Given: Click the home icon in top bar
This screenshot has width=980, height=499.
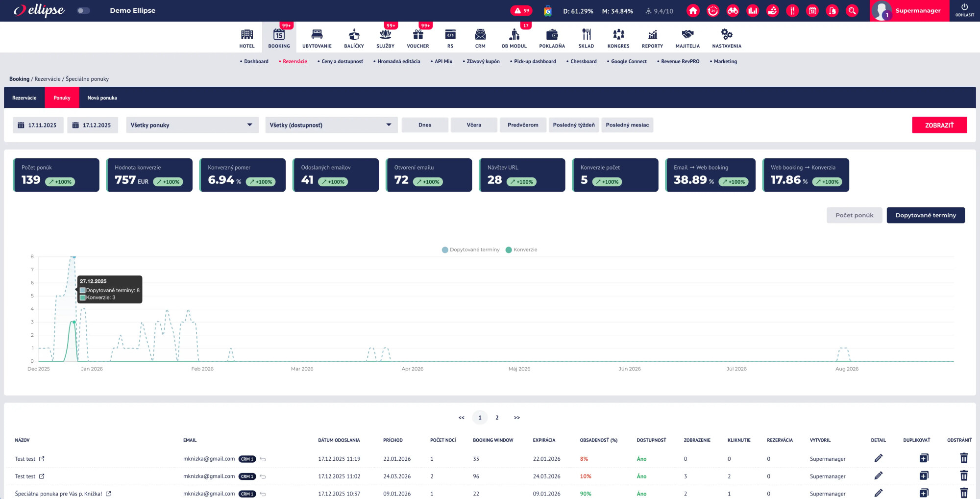Looking at the screenshot, I should 693,11.
